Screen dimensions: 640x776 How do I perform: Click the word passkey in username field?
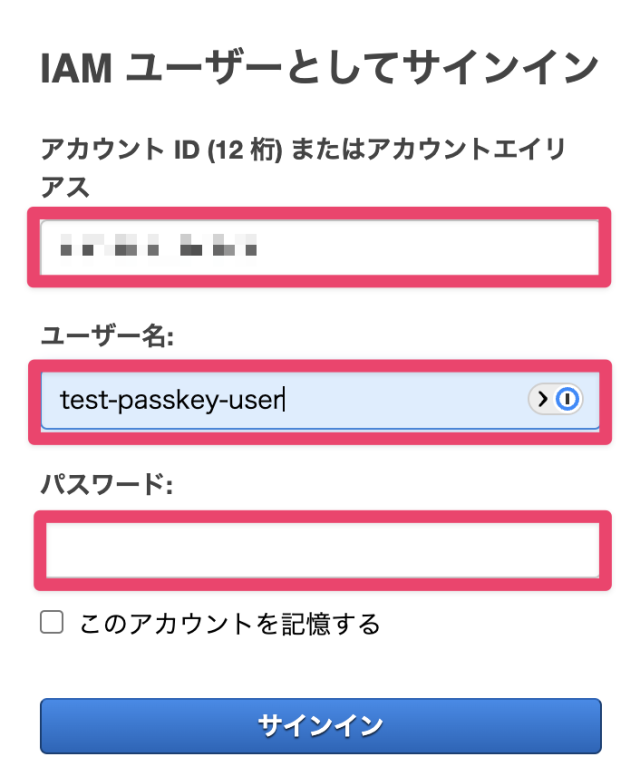pyautogui.click(x=173, y=400)
